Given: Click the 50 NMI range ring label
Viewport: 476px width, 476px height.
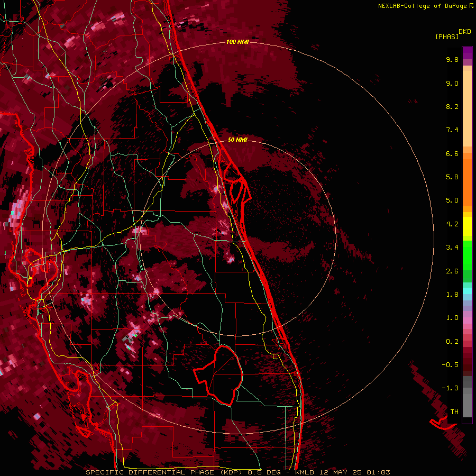Looking at the screenshot, I should click(237, 140).
